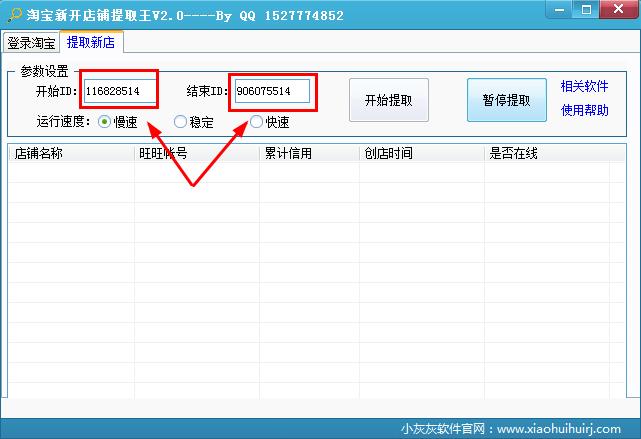Focus the 结束ID input field

coord(271,91)
